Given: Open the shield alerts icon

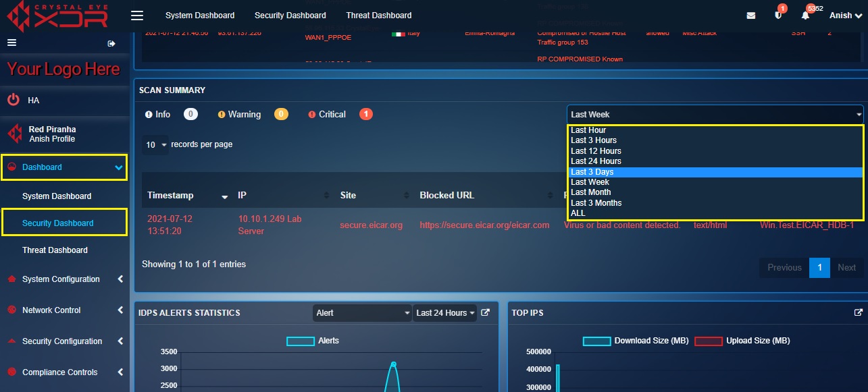Looking at the screenshot, I should tap(778, 15).
